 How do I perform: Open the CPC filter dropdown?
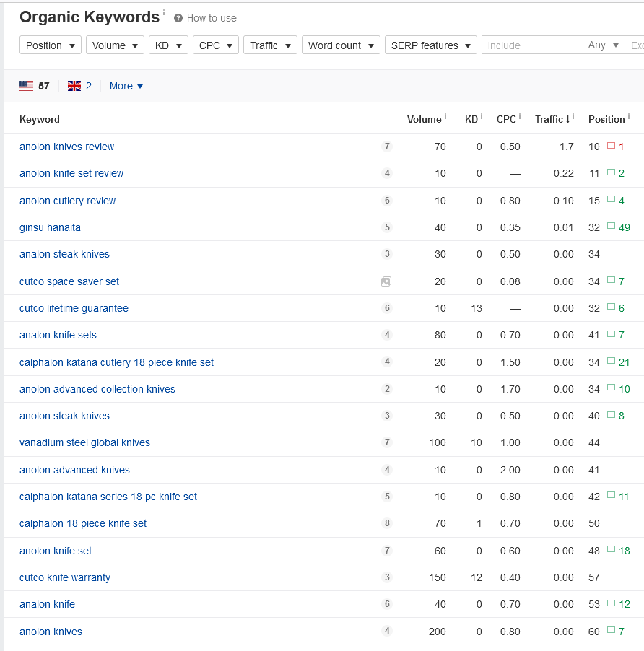point(215,45)
